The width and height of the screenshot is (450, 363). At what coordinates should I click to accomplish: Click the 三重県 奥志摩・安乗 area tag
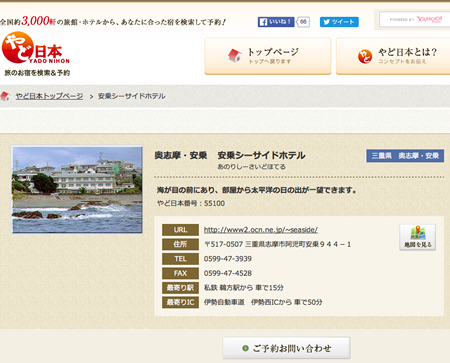pyautogui.click(x=405, y=156)
